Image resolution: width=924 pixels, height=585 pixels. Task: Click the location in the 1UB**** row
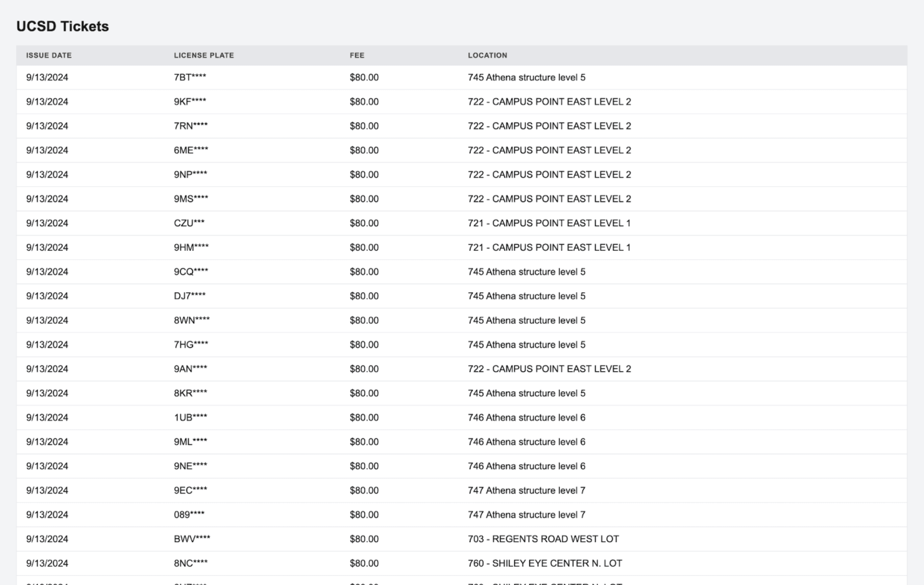point(526,417)
